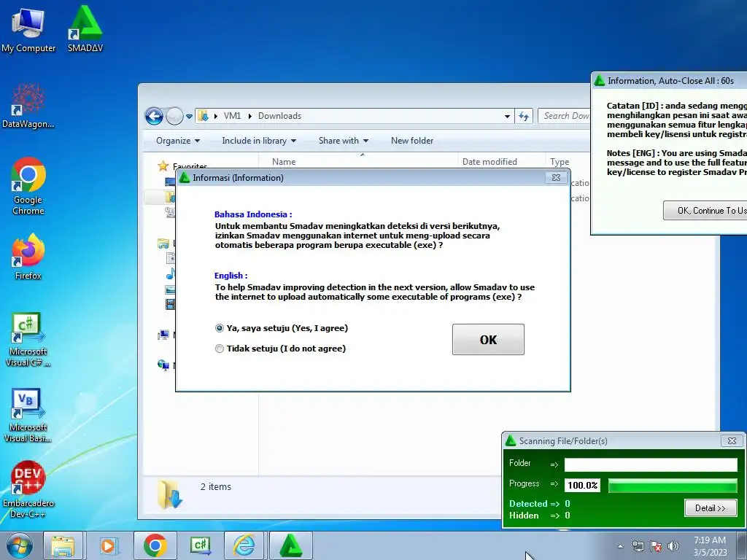
Task: Open Windows Media Player from taskbar
Action: (x=109, y=545)
